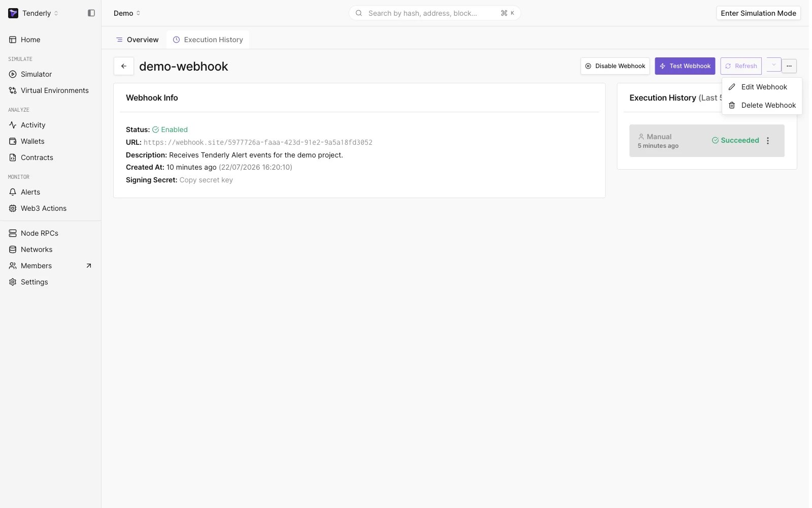Click the Webhook Info heading
Image resolution: width=812 pixels, height=508 pixels.
(x=152, y=98)
